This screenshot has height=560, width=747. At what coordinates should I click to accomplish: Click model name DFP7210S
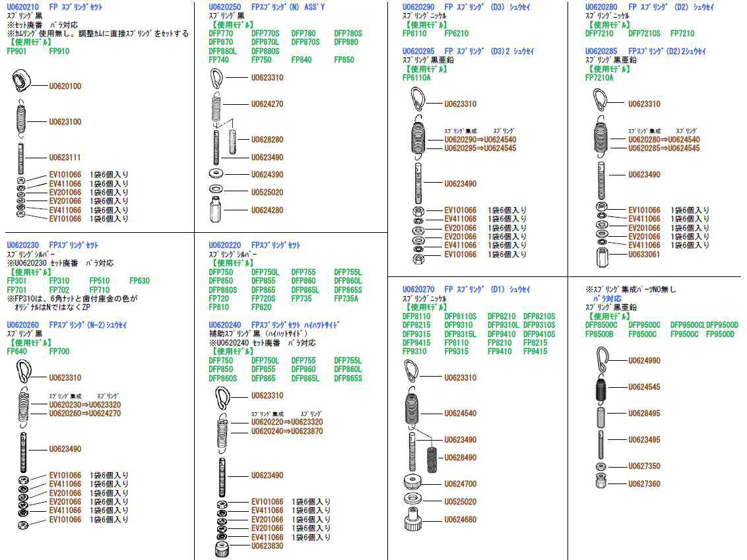tap(644, 34)
